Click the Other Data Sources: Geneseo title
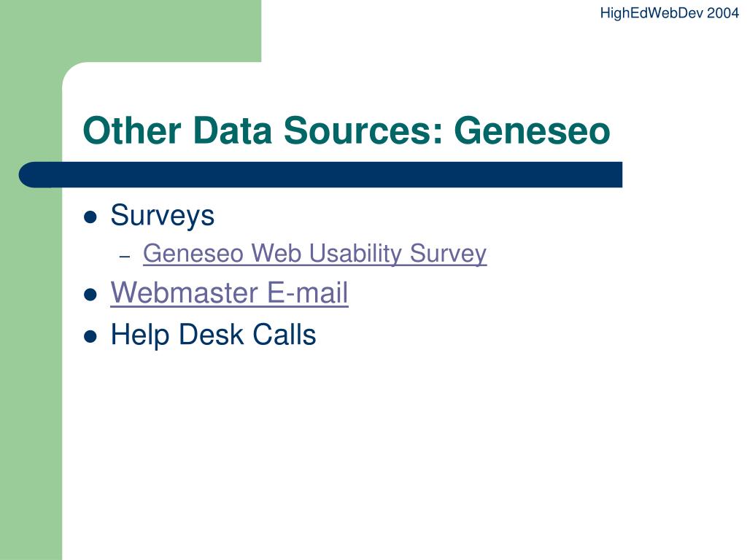Viewport: 747px width, 560px height. 347,131
